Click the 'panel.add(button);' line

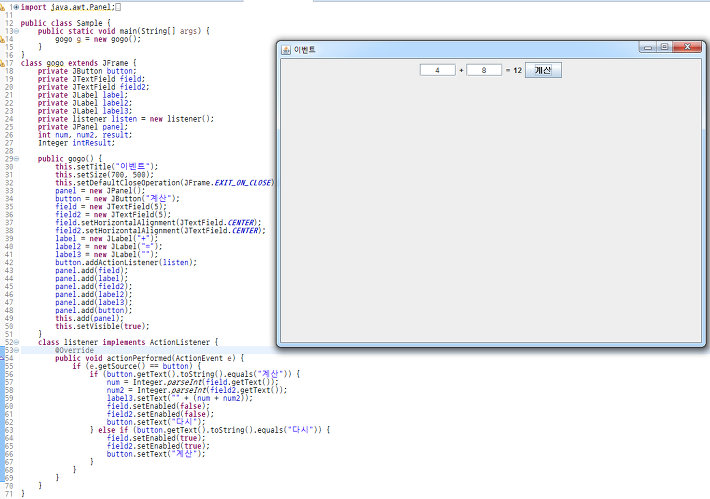[x=93, y=311]
